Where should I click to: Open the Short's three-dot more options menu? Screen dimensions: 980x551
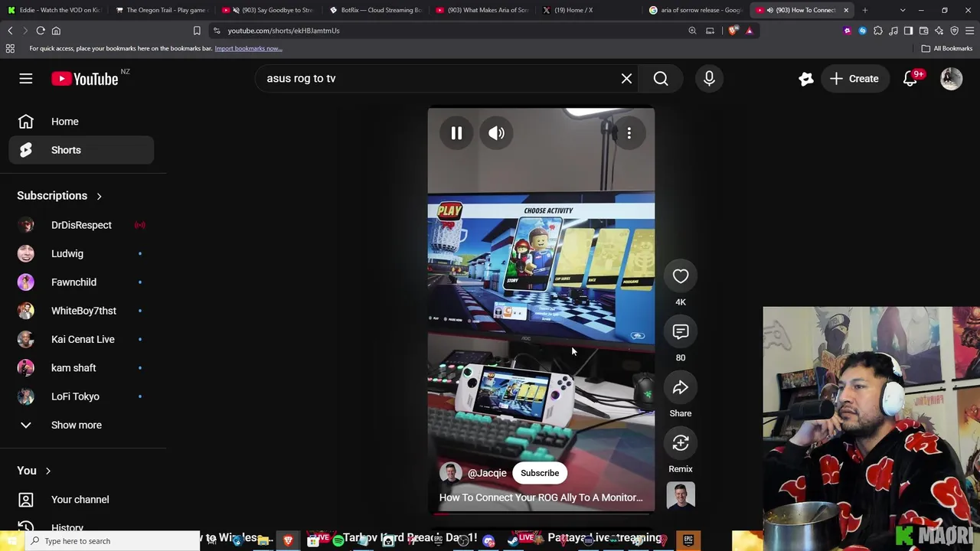coord(629,133)
